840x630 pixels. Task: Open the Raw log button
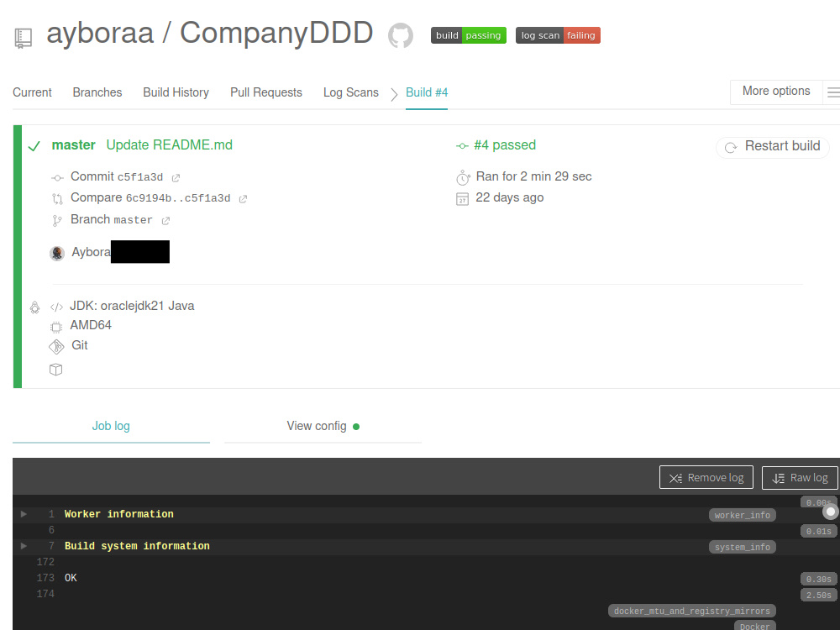coord(800,477)
